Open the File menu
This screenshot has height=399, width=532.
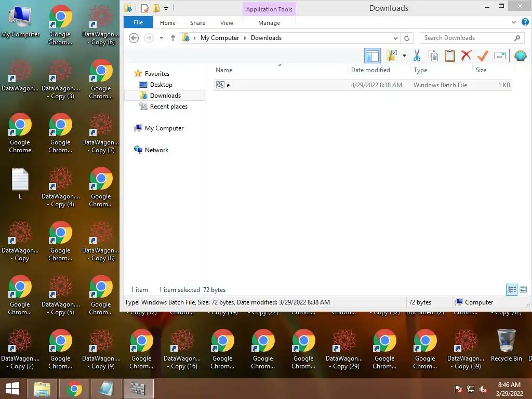[x=138, y=22]
